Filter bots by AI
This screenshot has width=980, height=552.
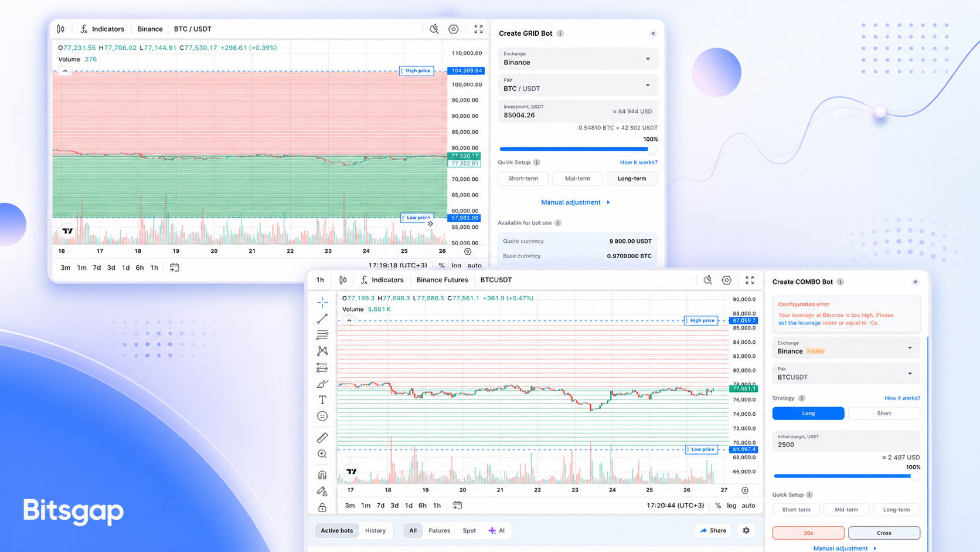[496, 530]
